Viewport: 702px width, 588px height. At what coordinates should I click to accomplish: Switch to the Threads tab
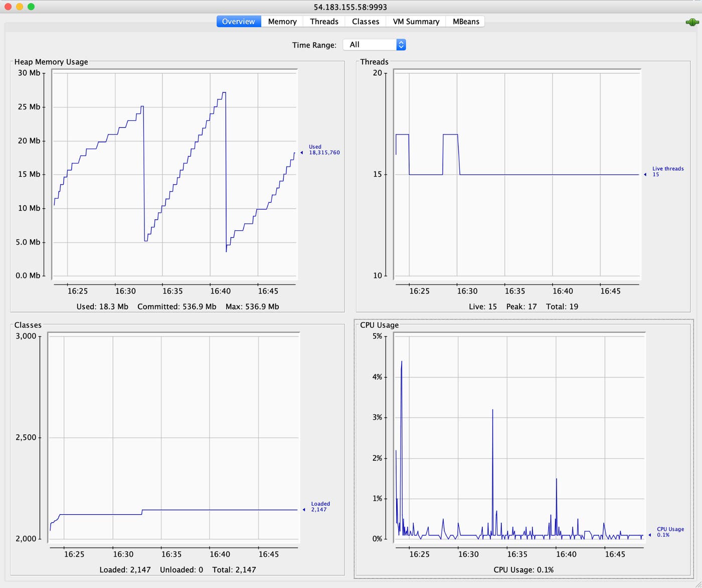(x=323, y=21)
